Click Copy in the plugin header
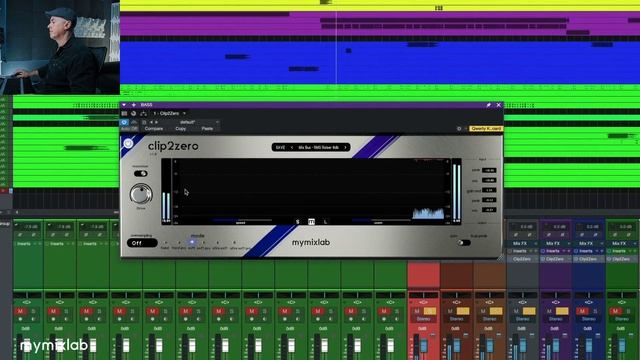This screenshot has width=640, height=360. pyautogui.click(x=180, y=129)
